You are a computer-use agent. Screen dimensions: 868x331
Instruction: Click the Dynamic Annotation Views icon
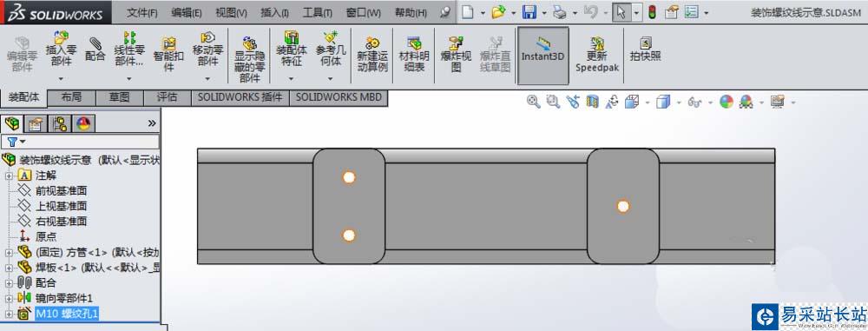coord(612,102)
